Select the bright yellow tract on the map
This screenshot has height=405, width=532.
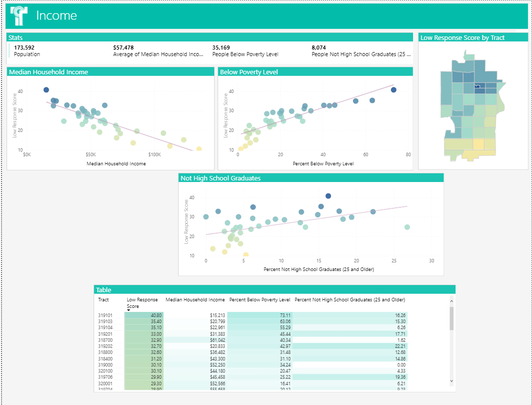(x=478, y=144)
